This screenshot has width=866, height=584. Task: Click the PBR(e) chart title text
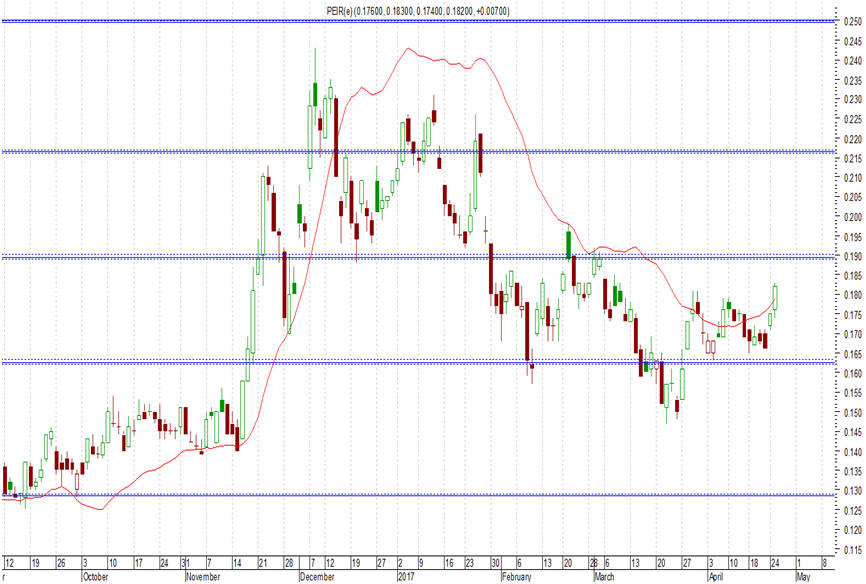pos(418,11)
